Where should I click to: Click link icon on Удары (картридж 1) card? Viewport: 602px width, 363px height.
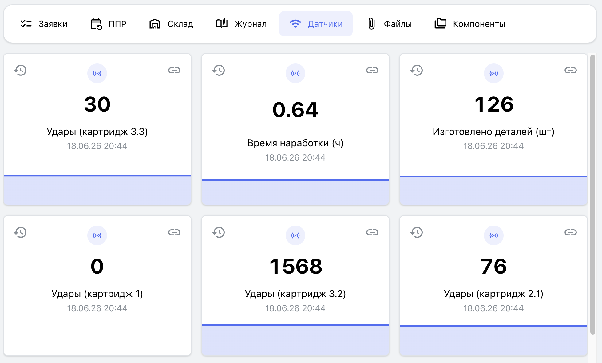174,232
